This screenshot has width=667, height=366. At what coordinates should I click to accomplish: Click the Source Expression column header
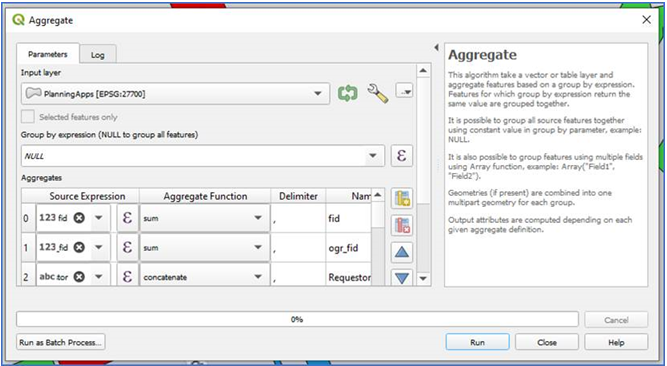coord(87,196)
